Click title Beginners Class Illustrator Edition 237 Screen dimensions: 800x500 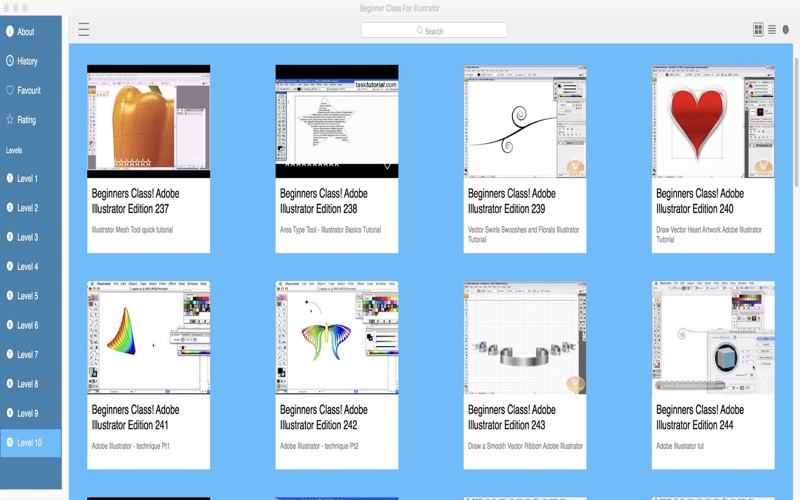[x=135, y=201]
